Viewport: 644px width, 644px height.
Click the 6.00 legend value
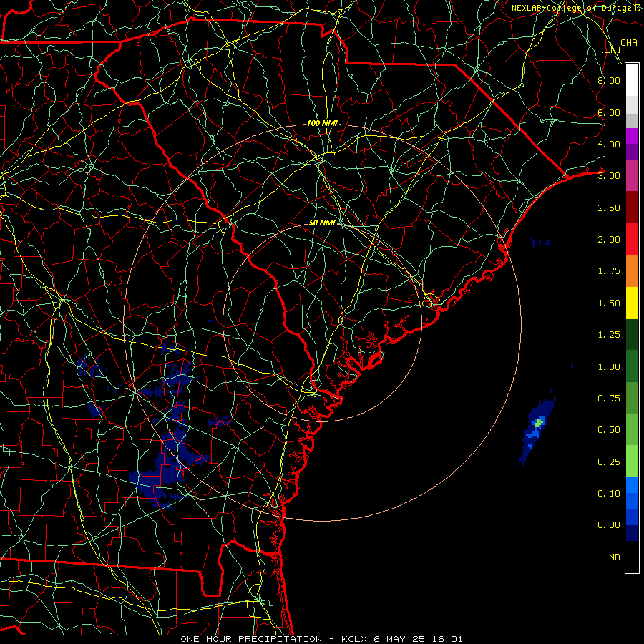click(609, 112)
